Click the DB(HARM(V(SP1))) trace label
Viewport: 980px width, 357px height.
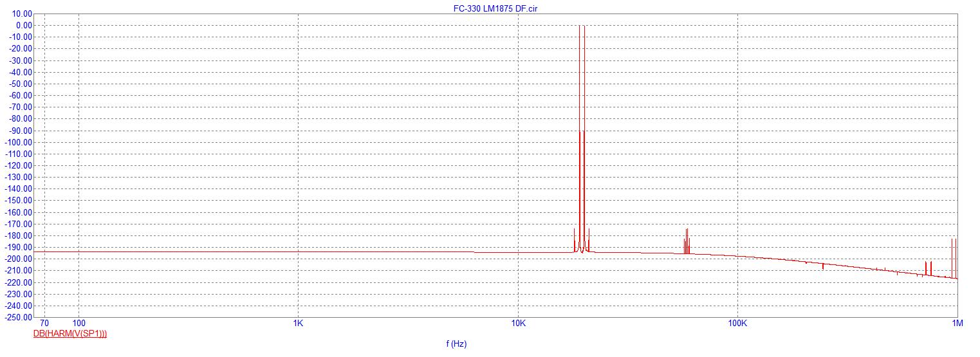coord(70,334)
